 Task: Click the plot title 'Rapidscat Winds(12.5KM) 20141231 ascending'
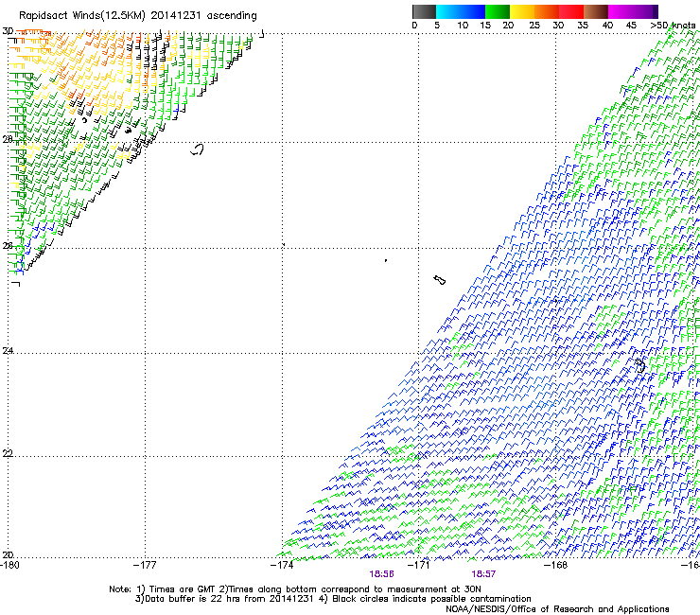[x=138, y=16]
